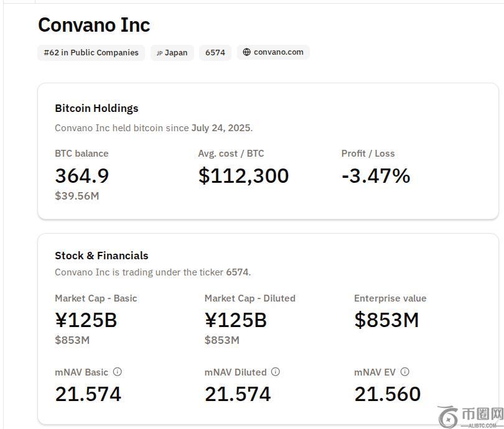Open the mNAV Diluted info tooltip icon
Screen dimensions: 504x429
[276, 372]
